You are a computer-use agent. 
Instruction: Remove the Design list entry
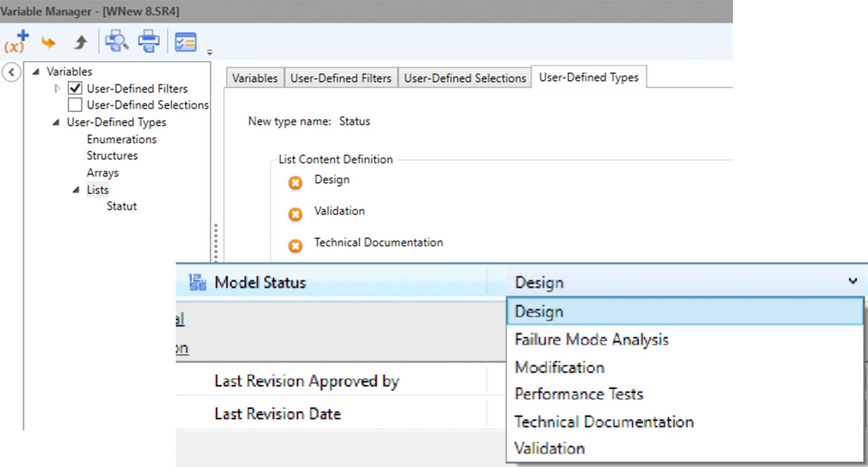[296, 183]
